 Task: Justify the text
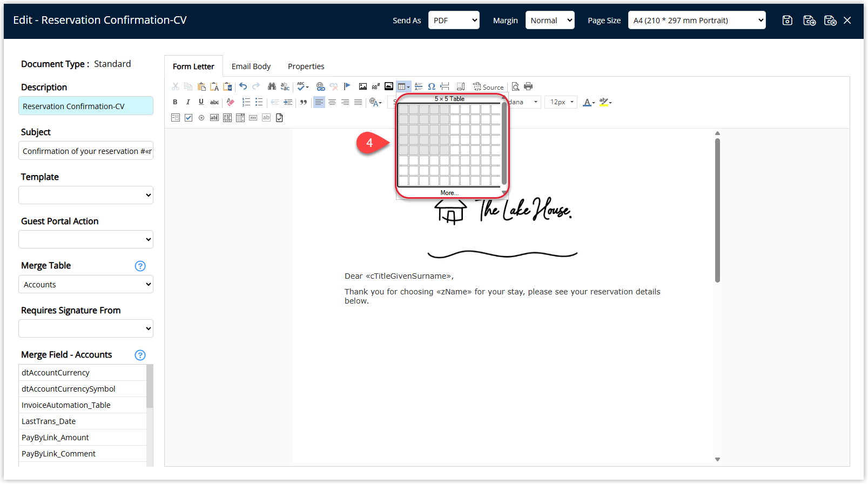coord(358,102)
